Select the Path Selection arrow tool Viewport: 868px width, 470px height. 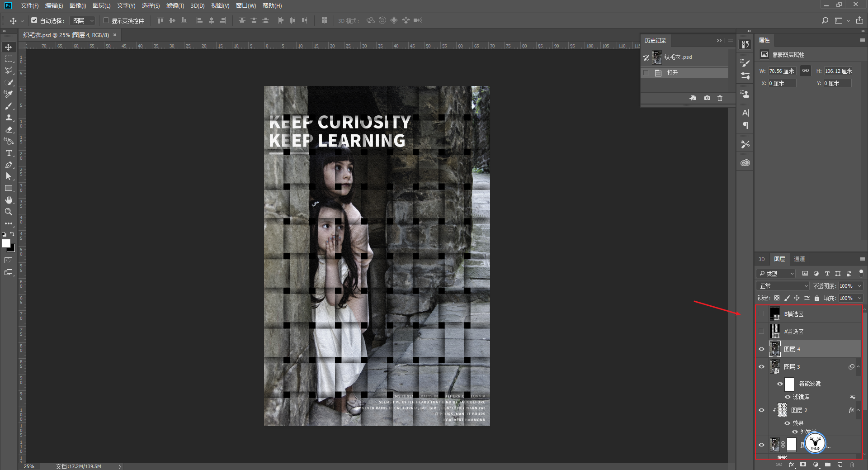(9, 176)
